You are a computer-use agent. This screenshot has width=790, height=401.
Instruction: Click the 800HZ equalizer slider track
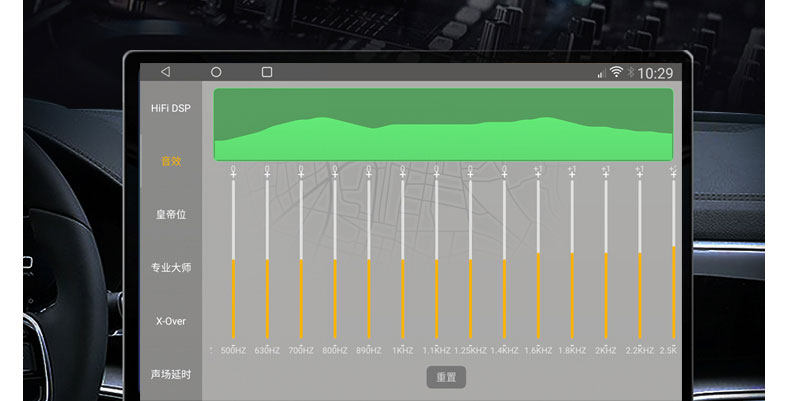click(335, 259)
